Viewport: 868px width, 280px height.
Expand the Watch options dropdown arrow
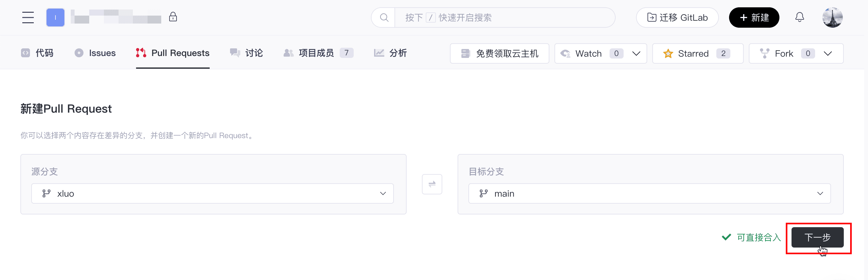636,53
